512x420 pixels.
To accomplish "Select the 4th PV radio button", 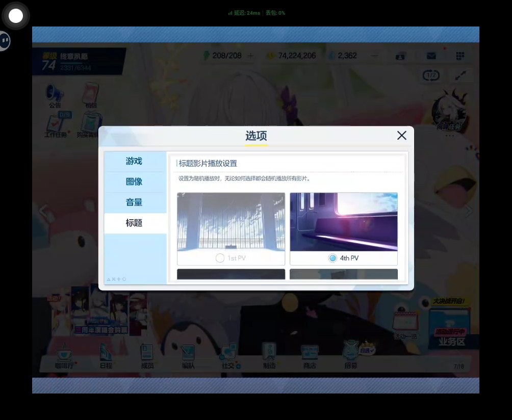I will [x=332, y=258].
